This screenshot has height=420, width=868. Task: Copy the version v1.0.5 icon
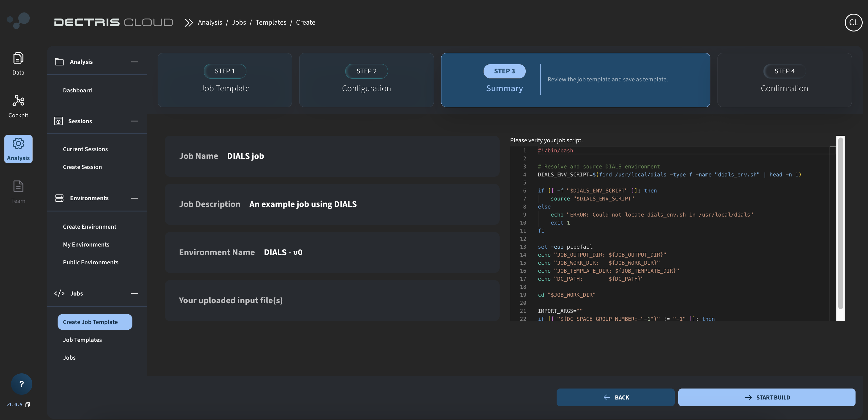point(28,405)
